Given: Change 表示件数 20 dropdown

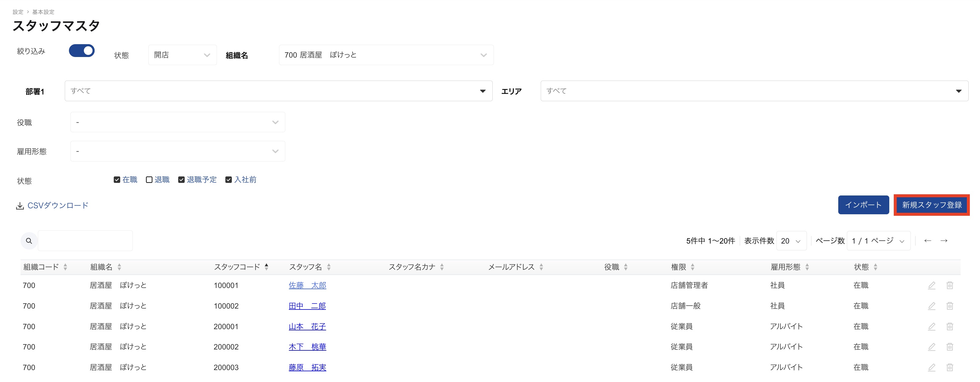Looking at the screenshot, I should (x=791, y=241).
